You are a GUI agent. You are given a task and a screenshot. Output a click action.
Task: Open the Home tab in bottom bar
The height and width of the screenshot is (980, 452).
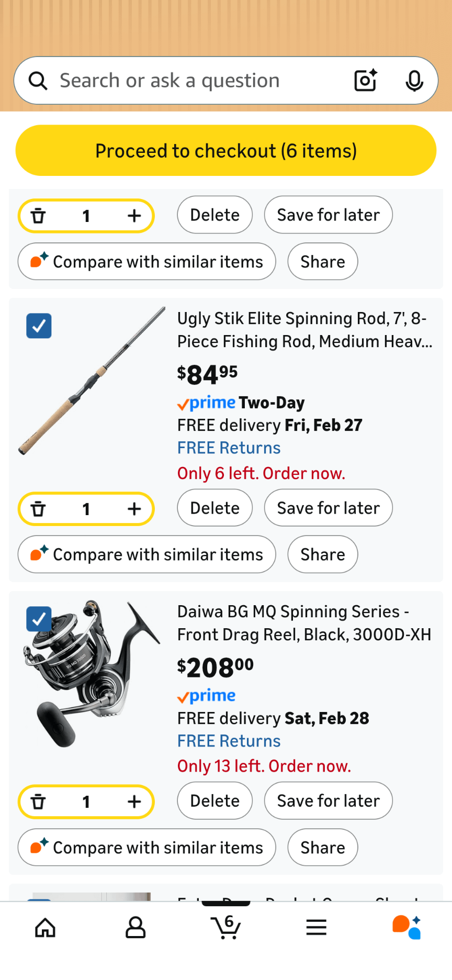[45, 927]
